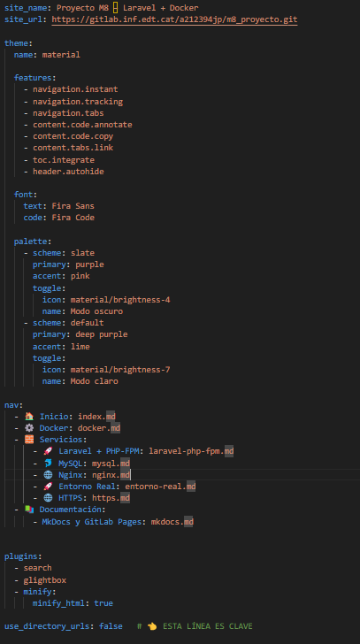Click the site_name key

click(26, 8)
